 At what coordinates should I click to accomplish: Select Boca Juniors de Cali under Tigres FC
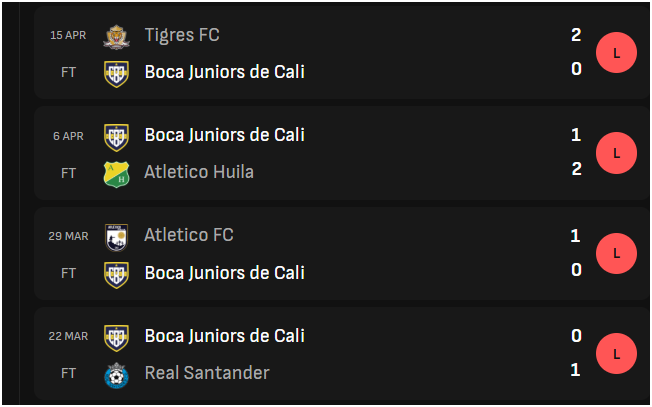(x=225, y=72)
